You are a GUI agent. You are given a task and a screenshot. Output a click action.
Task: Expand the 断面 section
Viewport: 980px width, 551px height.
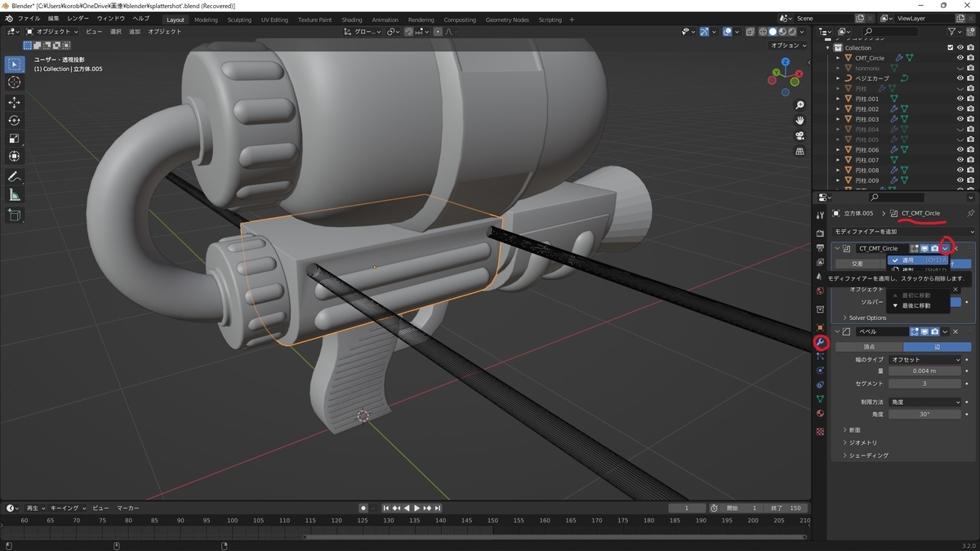pos(853,430)
